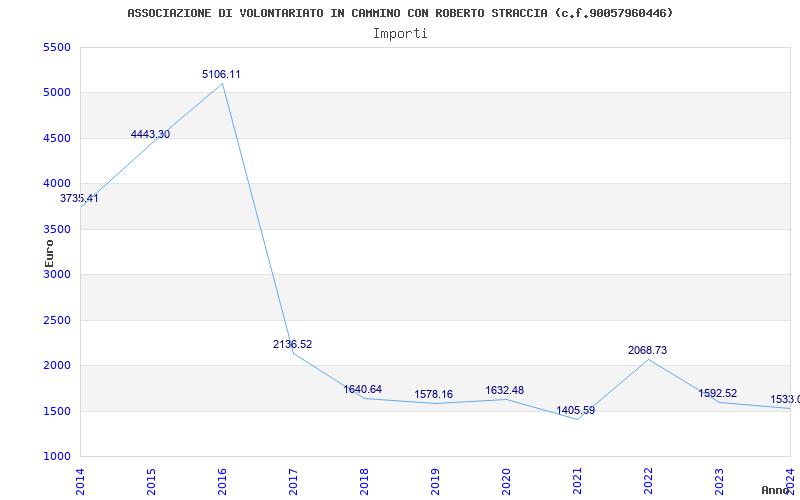This screenshot has width=800, height=500.
Task: Click the 4500 y-axis value
Action: [57, 138]
